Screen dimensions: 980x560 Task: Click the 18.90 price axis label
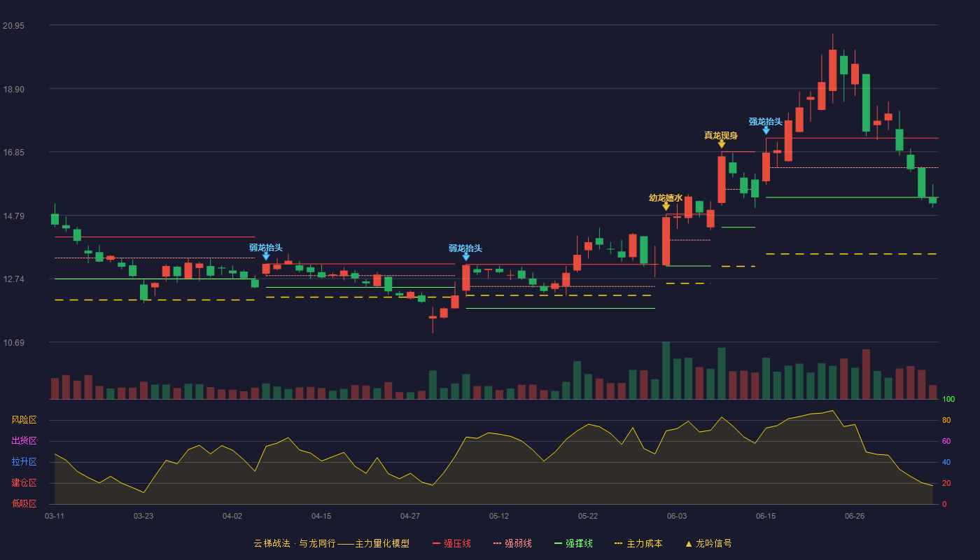pos(13,89)
